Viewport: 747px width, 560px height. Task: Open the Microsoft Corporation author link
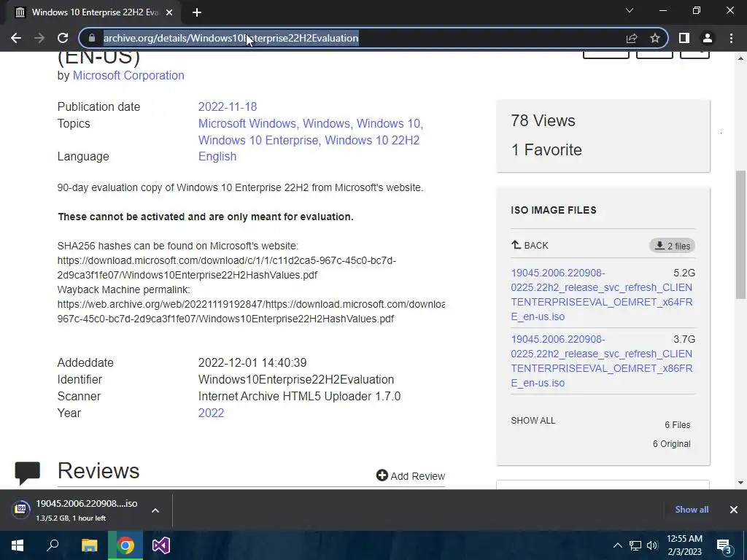coord(128,75)
